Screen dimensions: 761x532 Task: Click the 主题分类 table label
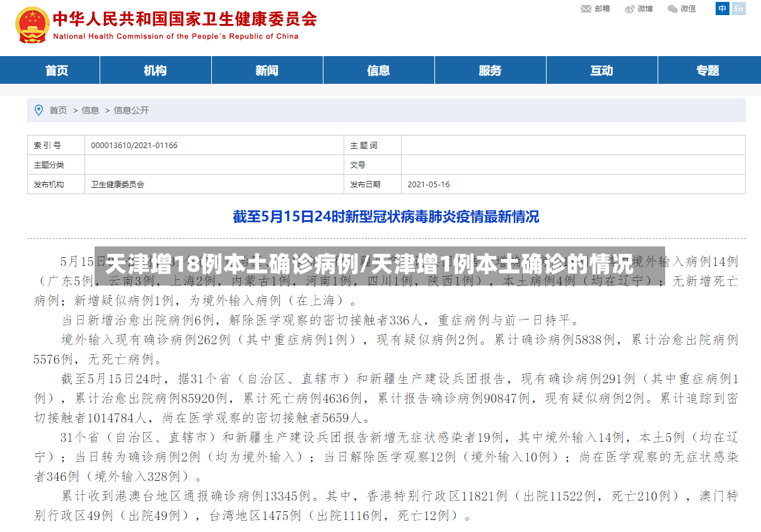[x=49, y=165]
